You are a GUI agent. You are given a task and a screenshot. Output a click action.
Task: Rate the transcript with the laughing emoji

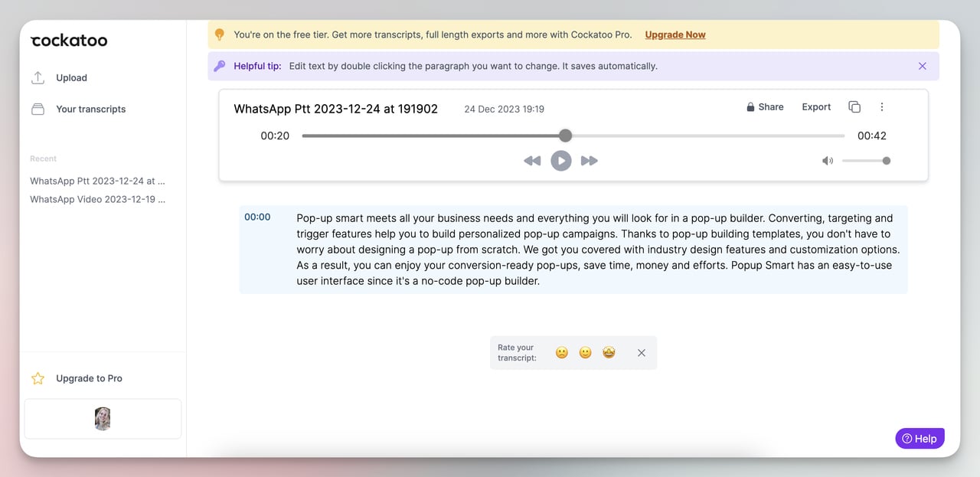pyautogui.click(x=609, y=352)
